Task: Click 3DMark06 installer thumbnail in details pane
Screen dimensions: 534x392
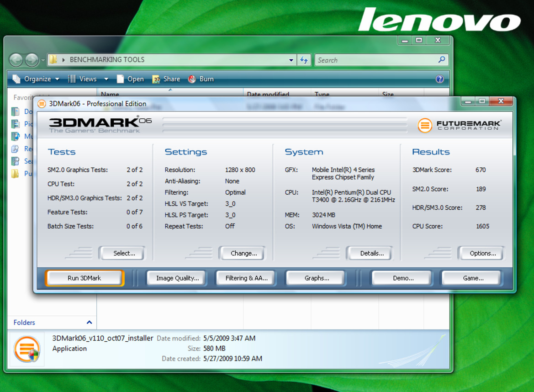Action: (27, 349)
